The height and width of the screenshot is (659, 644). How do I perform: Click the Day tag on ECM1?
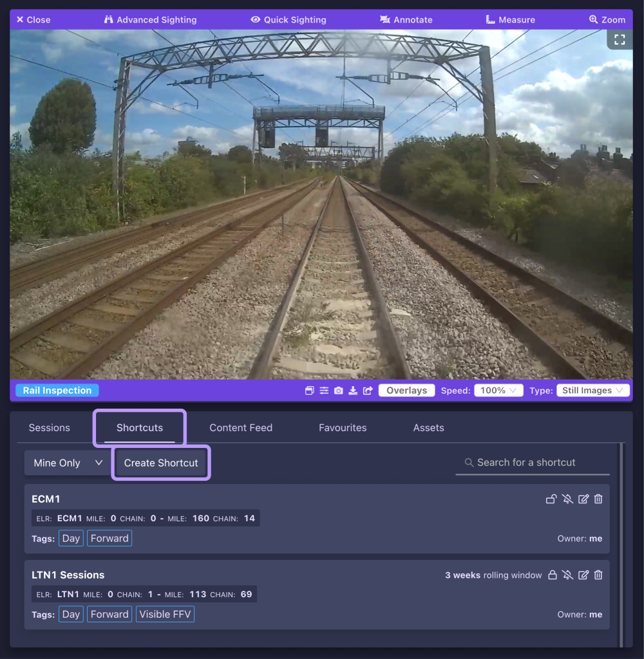[71, 539]
